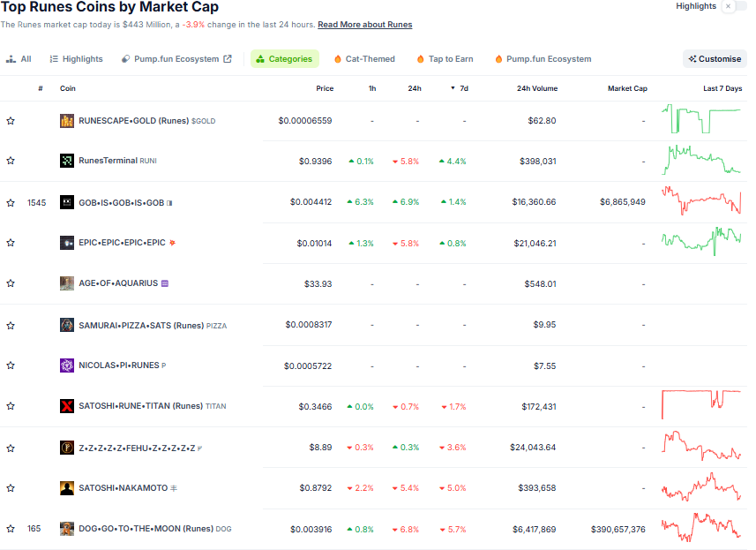Click the EPIC·EPIC·EPIC·EPIC coin name
Viewport: 756px width, 550px height.
pyautogui.click(x=123, y=242)
